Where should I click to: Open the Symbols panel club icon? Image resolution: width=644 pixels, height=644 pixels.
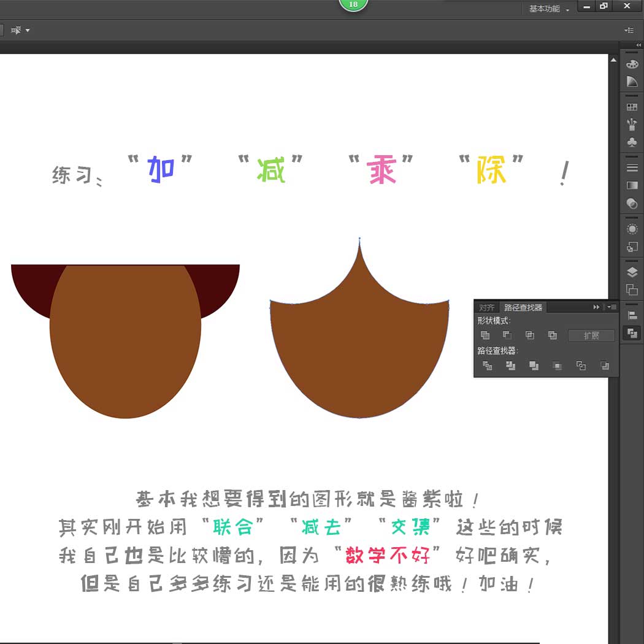(632, 142)
